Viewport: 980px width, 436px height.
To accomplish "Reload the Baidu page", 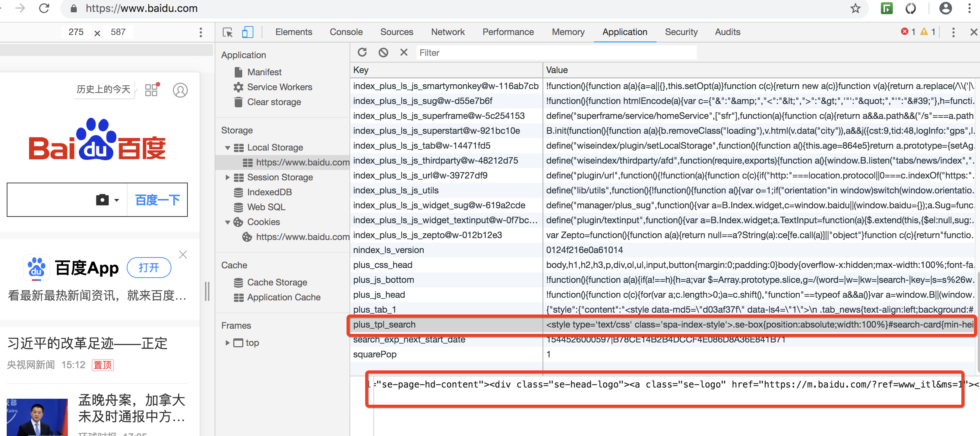I will [x=44, y=8].
